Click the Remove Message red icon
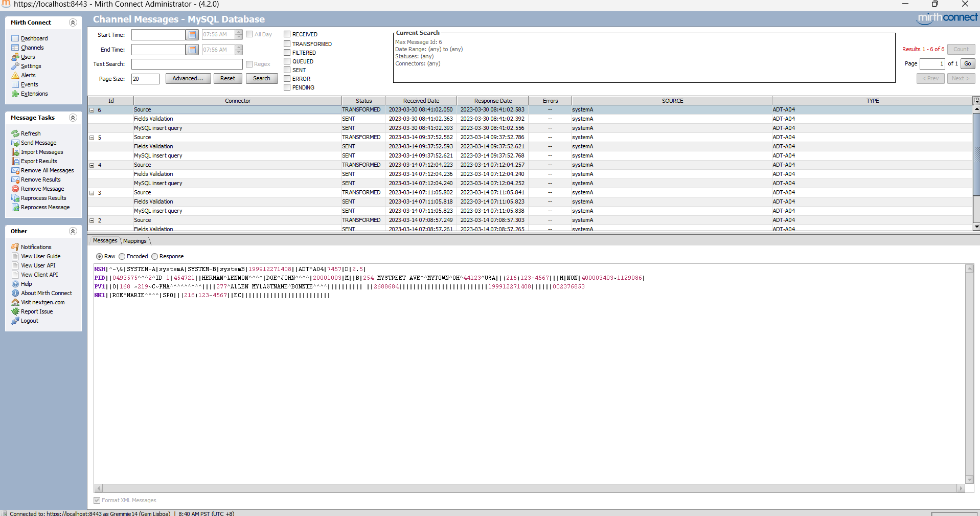 pyautogui.click(x=15, y=189)
